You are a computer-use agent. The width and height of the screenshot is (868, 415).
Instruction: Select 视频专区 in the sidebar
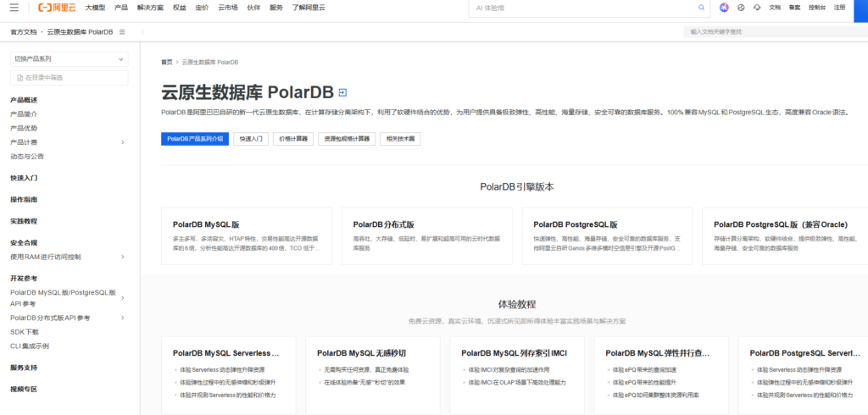(x=24, y=389)
